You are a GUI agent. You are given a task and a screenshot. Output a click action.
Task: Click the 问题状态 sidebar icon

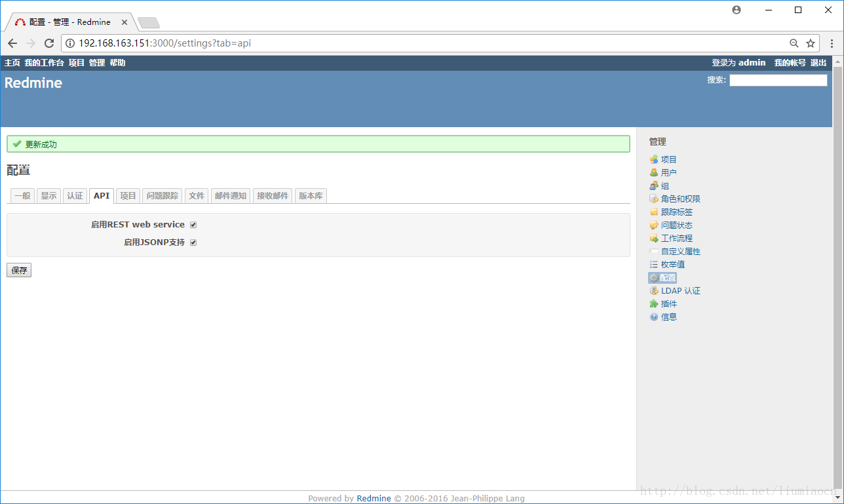pos(653,225)
